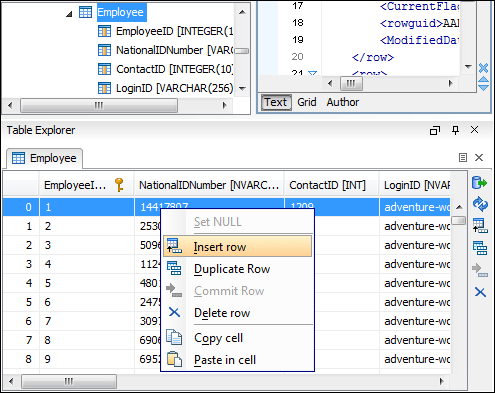The image size is (495, 393).
Task: Click the insert row icon in side toolbar
Action: [x=480, y=226]
